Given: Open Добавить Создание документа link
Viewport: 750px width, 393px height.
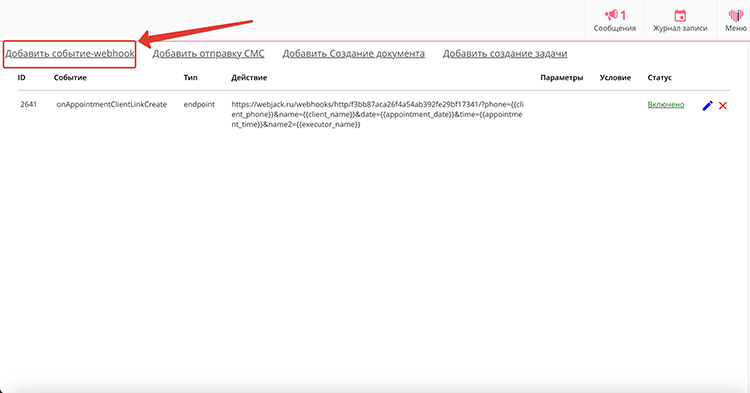Looking at the screenshot, I should coord(353,54).
